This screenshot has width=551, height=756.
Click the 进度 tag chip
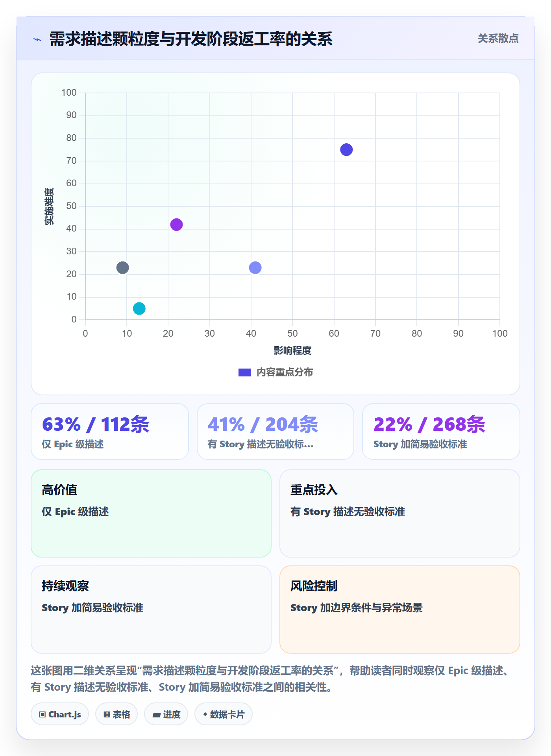pyautogui.click(x=166, y=714)
